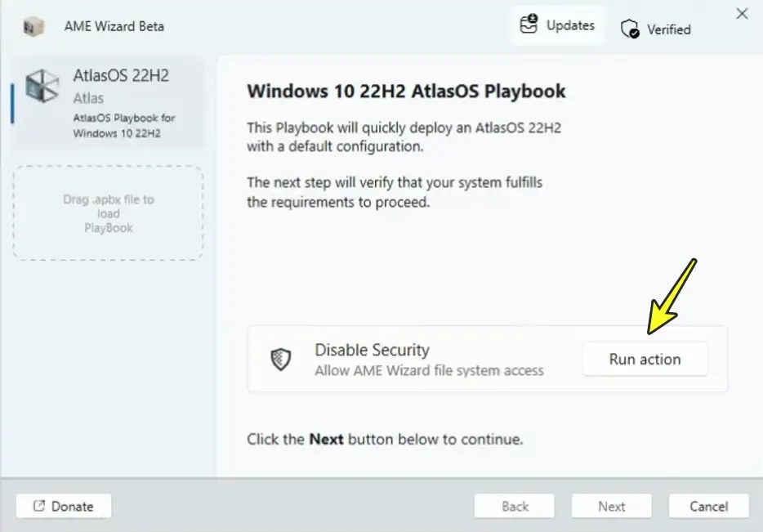
Task: Click the Disable Security action label
Action: coord(372,350)
